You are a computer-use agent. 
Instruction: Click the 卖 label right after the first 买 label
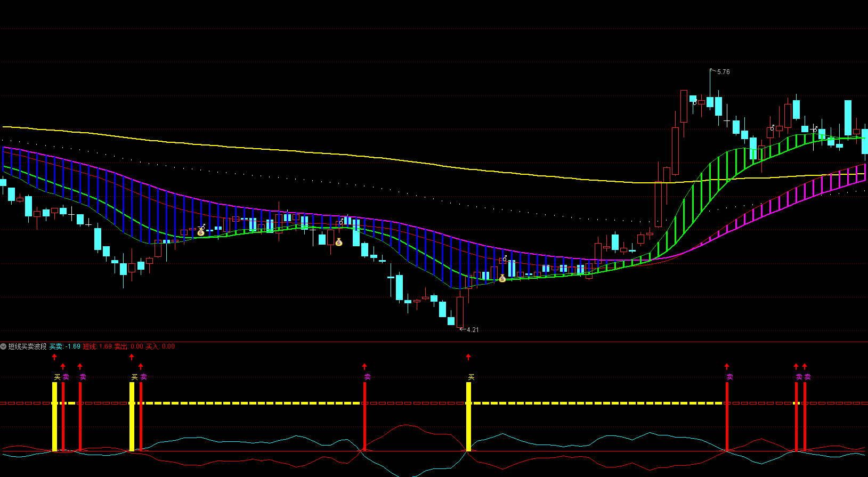(66, 377)
